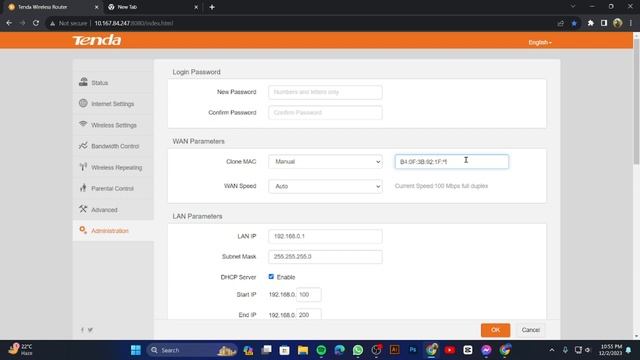
Task: Open YouTube from the taskbar
Action: click(x=450, y=350)
